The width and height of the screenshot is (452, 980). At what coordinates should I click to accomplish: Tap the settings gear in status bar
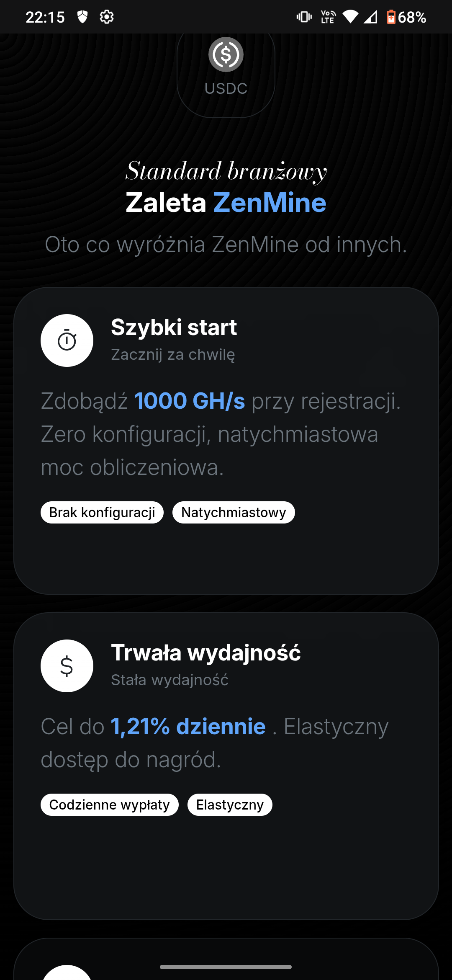(107, 17)
